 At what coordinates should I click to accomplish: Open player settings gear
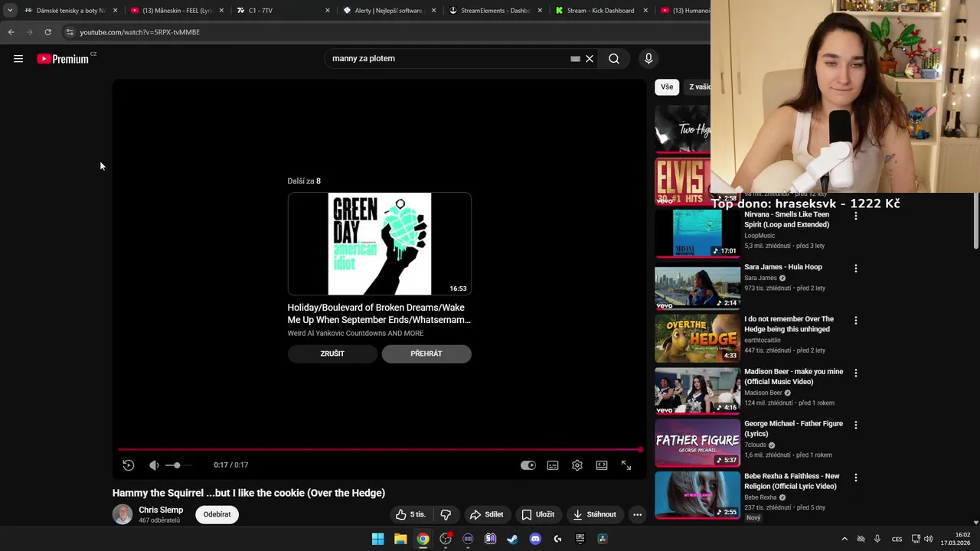point(577,465)
